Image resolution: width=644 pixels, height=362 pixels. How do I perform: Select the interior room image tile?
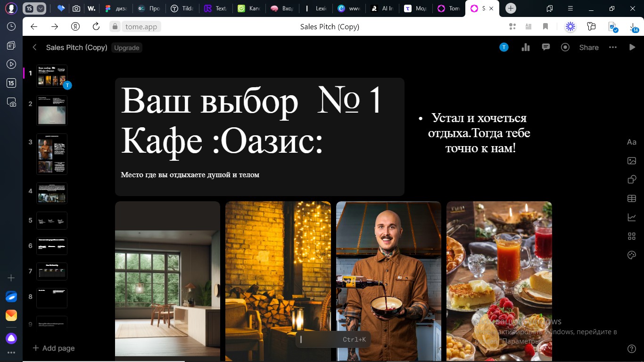pyautogui.click(x=167, y=281)
